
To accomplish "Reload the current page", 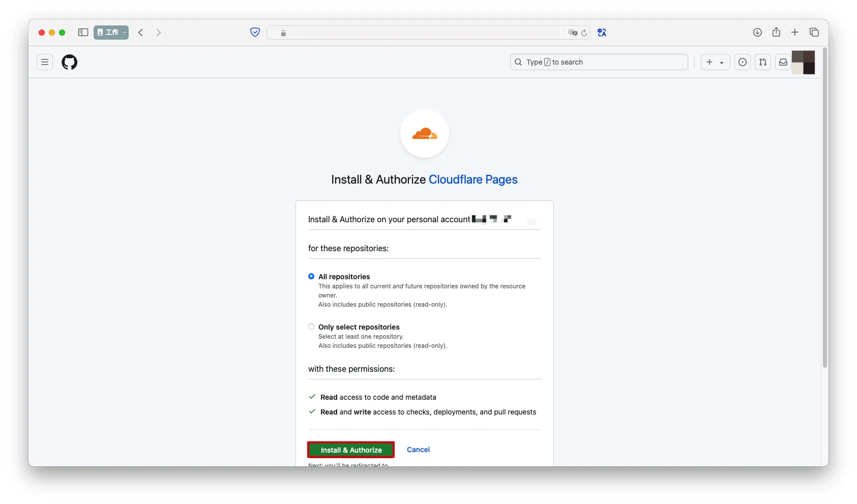I will coord(584,33).
